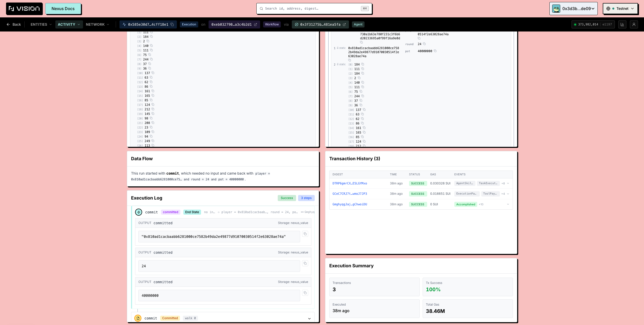Click the Vision logo
The image size is (644, 325).
pyautogui.click(x=24, y=9)
